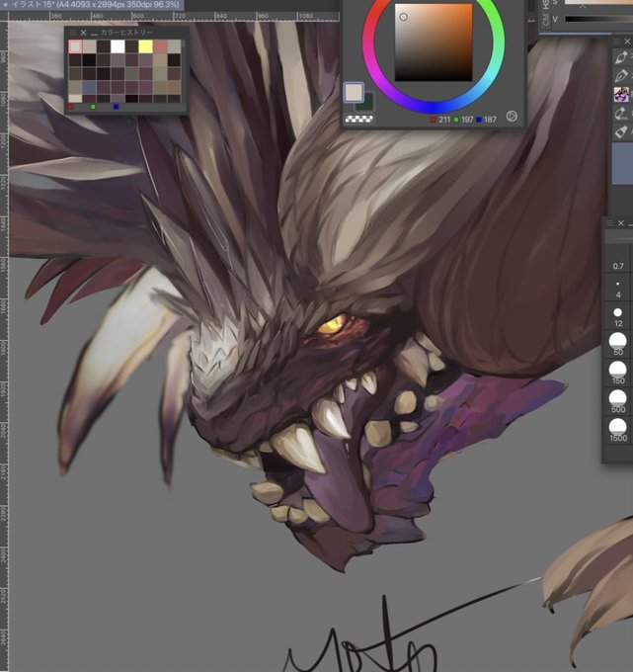Viewport: 633px width, 672px height.
Task: Choose the blue-gray swatch in color history
Action: click(x=89, y=87)
